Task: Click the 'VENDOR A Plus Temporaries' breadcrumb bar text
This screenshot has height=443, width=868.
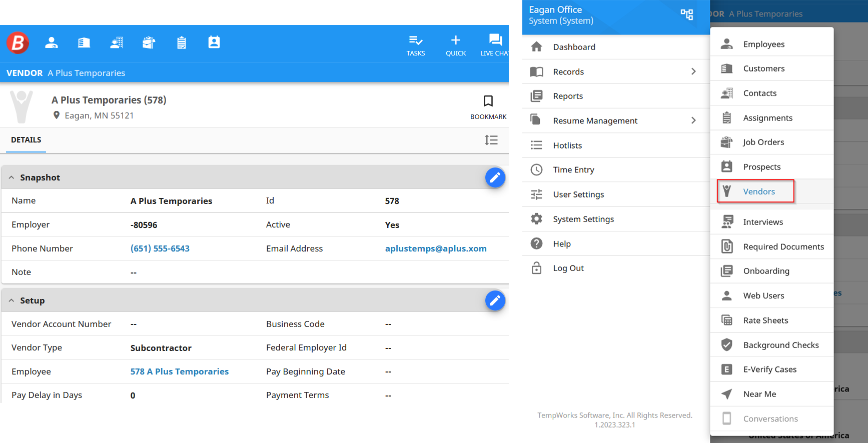Action: tap(66, 73)
